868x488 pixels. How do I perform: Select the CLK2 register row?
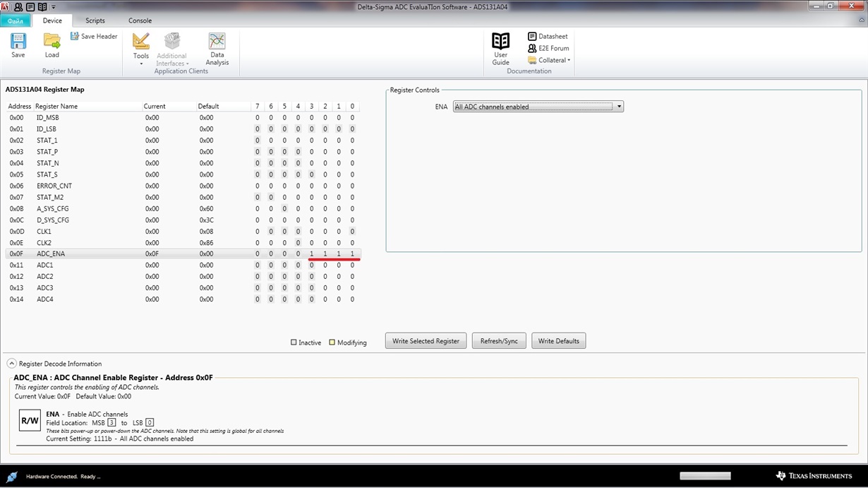click(183, 243)
